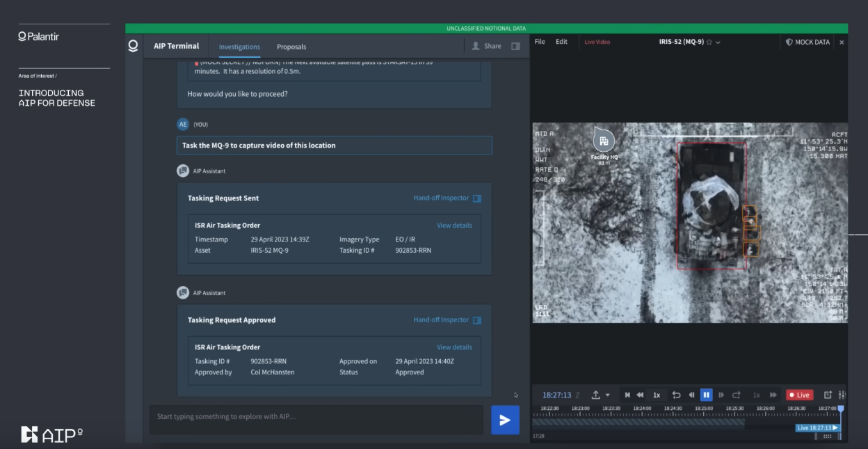Star the IRIS-52 (MQ-9) feed
868x449 pixels.
709,42
